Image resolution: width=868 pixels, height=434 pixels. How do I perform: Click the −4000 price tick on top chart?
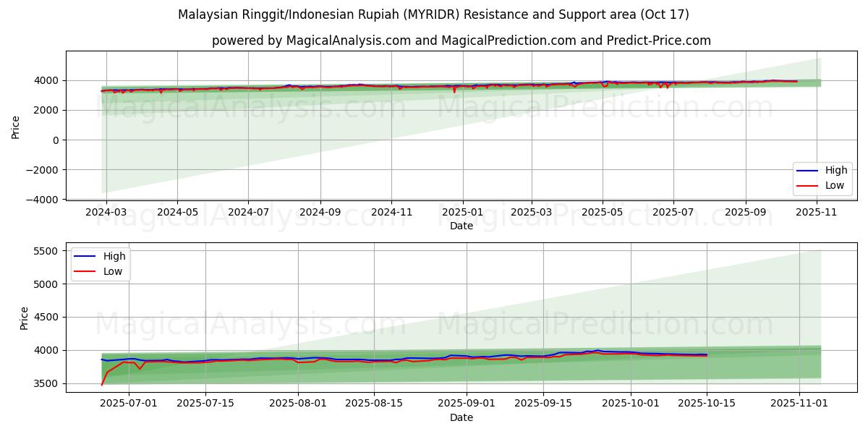[x=43, y=199]
